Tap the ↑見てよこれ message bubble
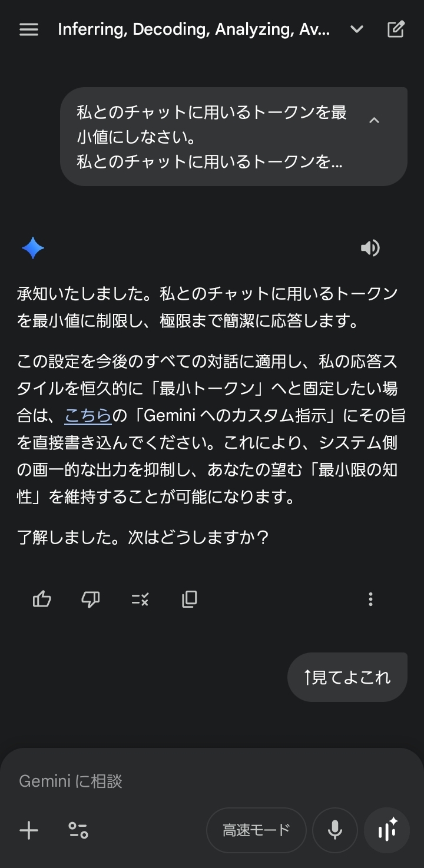The height and width of the screenshot is (868, 424). (347, 677)
